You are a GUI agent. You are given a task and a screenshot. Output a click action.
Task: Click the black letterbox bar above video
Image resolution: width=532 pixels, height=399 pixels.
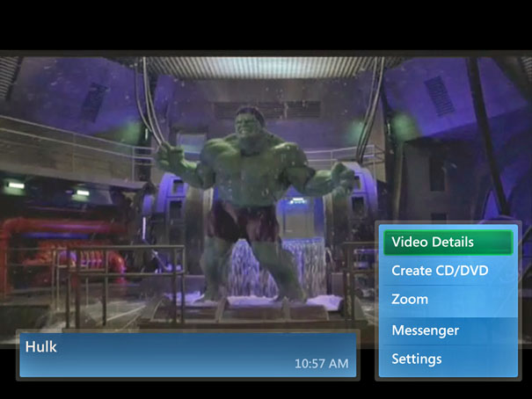point(264,26)
